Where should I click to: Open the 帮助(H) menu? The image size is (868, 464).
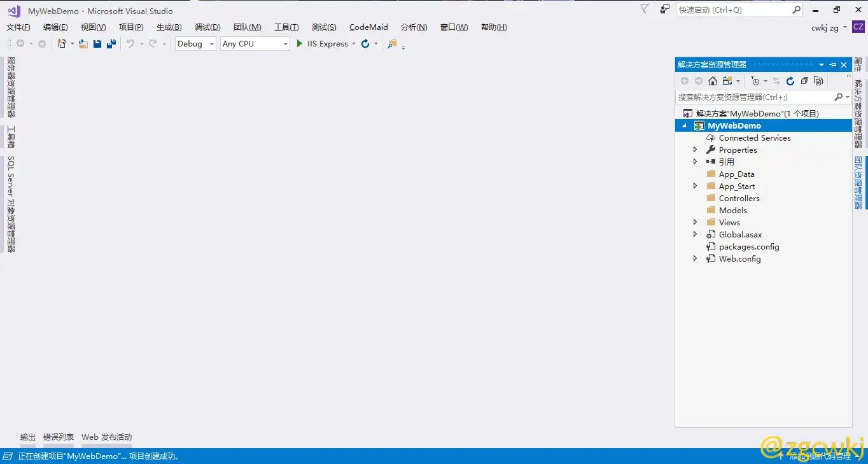[494, 27]
